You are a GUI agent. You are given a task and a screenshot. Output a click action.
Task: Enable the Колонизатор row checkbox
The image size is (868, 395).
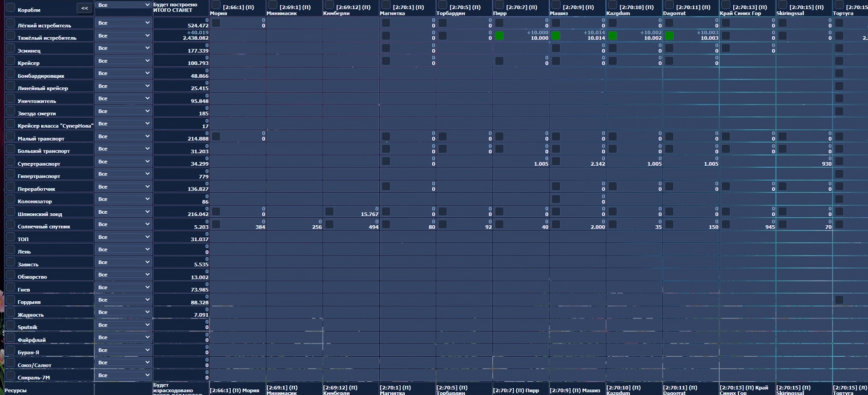pos(10,199)
